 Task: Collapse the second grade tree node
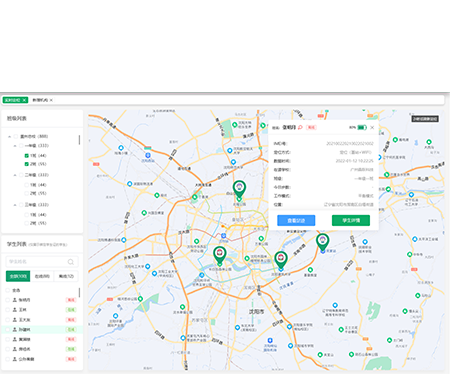pos(15,175)
